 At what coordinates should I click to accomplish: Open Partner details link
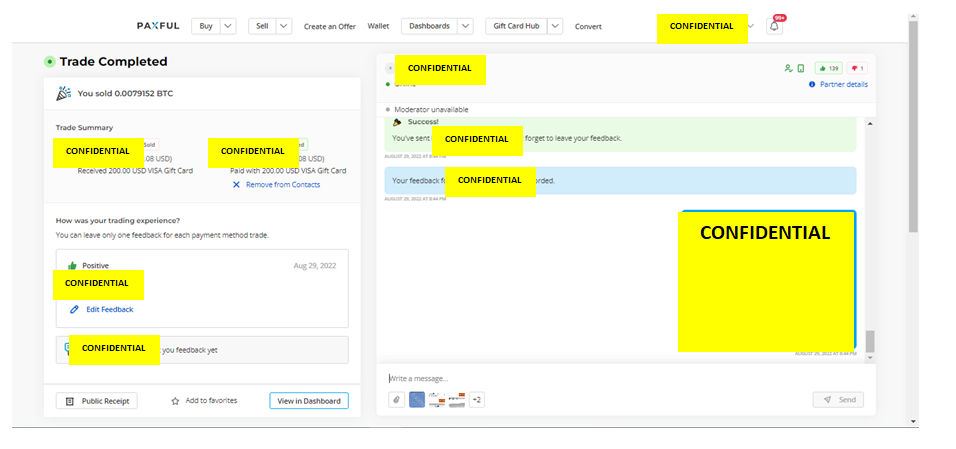(844, 84)
